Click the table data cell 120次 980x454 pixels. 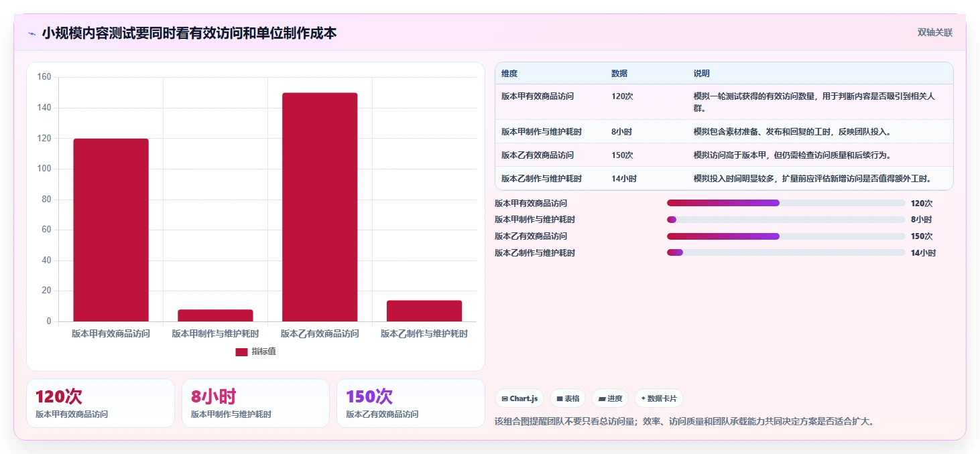coord(622,96)
